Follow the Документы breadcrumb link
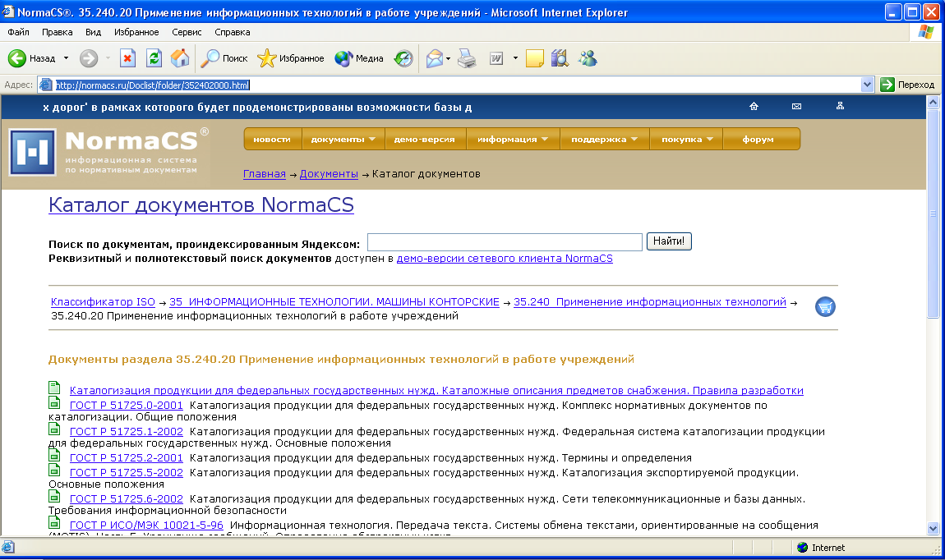Screen dimensions: 945x560 coord(329,174)
